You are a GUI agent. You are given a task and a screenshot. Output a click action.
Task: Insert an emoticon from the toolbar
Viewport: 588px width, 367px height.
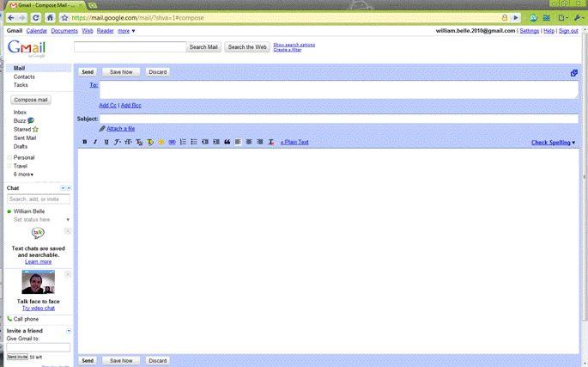[x=161, y=142]
